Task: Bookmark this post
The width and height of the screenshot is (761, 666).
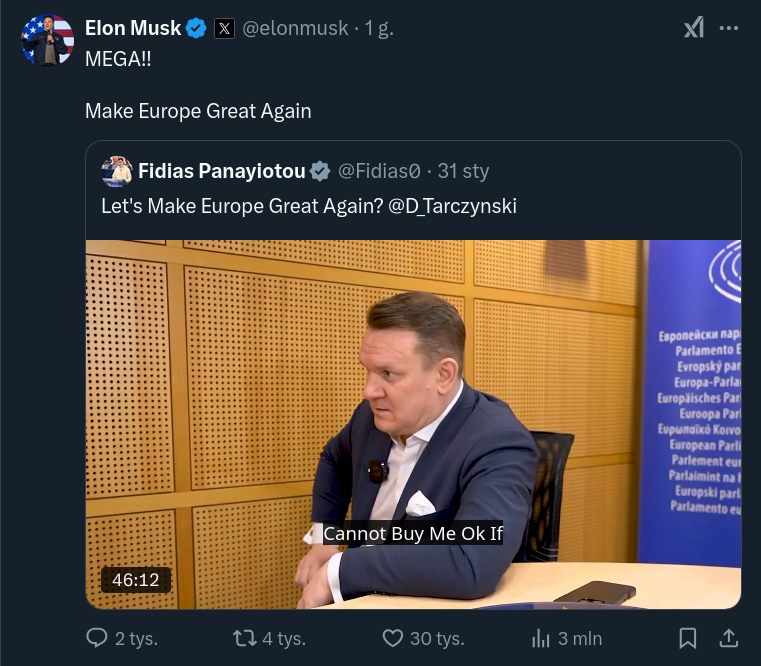Action: (688, 638)
